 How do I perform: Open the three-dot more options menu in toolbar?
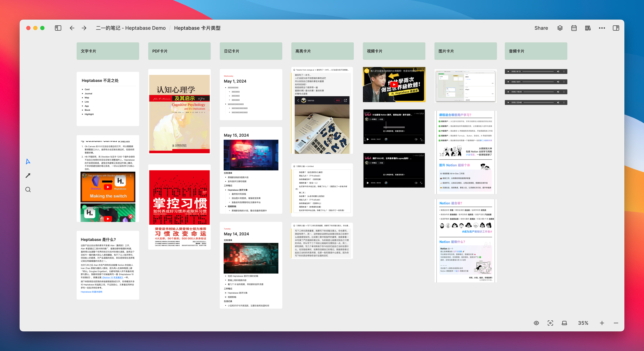point(602,28)
